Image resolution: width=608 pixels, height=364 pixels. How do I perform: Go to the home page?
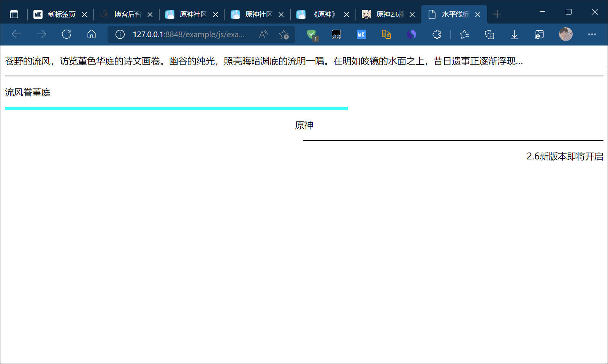92,34
